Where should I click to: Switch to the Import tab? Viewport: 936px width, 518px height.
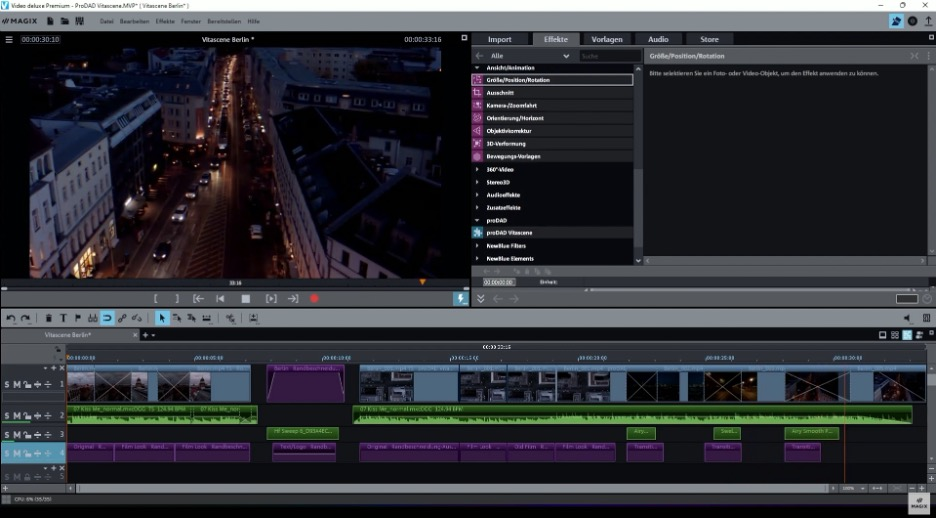click(500, 39)
